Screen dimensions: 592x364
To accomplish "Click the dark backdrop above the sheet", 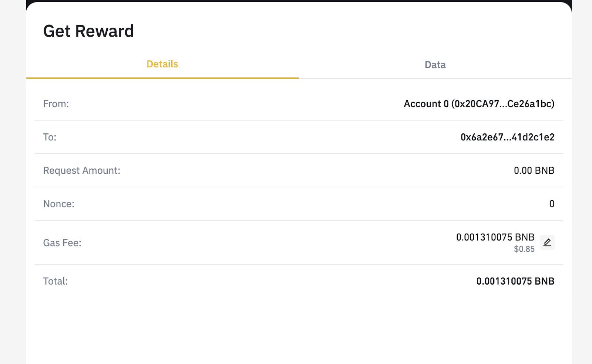I will coord(296,1).
